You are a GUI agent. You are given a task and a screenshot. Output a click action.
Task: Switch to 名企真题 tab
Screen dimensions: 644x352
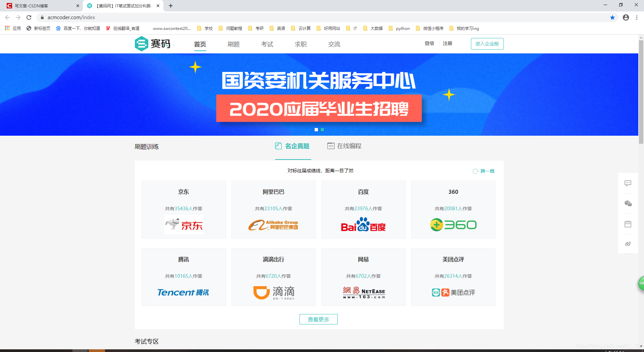click(292, 146)
